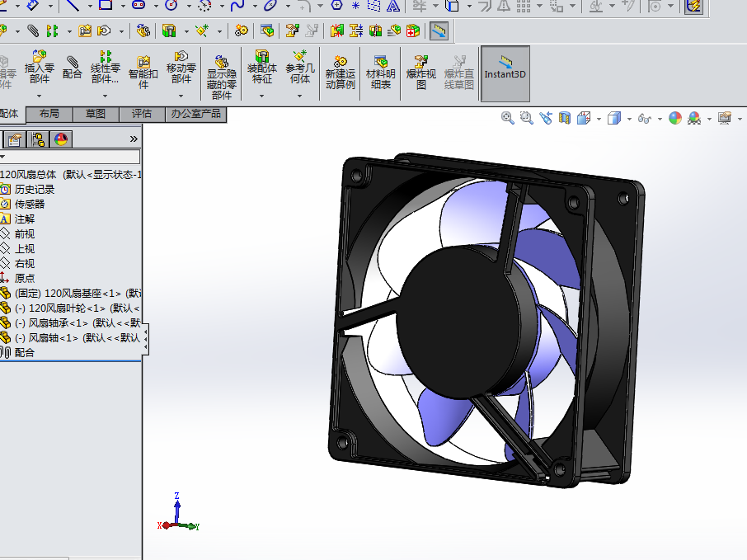Click the Zoom to Fit icon

[505, 118]
